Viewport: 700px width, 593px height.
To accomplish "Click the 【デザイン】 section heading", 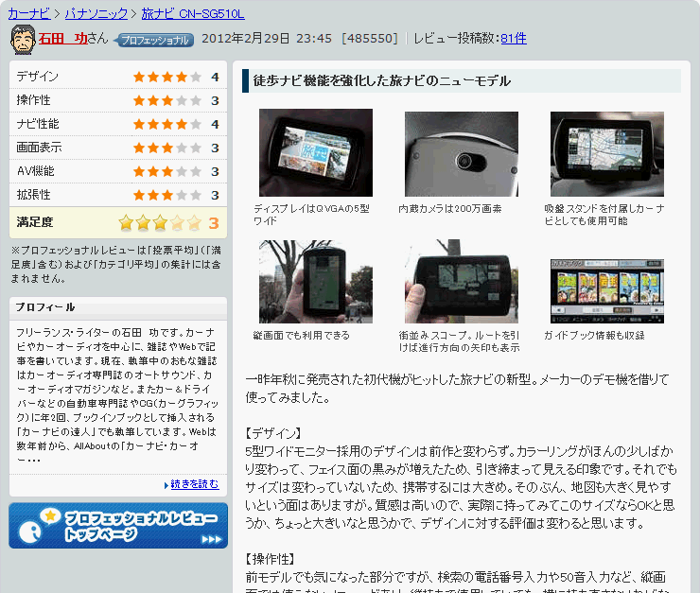I will [x=273, y=433].
